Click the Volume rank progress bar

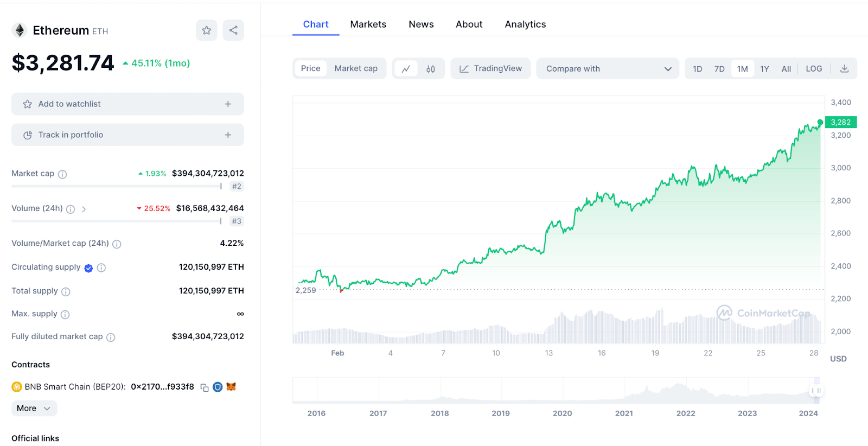coord(117,221)
